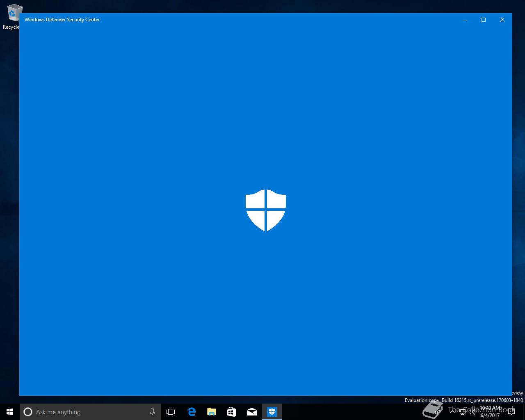Close the Windows Defender Security Center window

point(502,20)
